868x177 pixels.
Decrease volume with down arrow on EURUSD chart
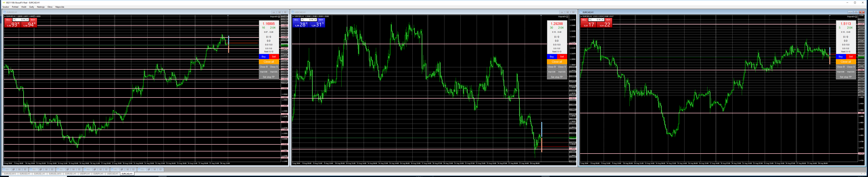point(14,19)
